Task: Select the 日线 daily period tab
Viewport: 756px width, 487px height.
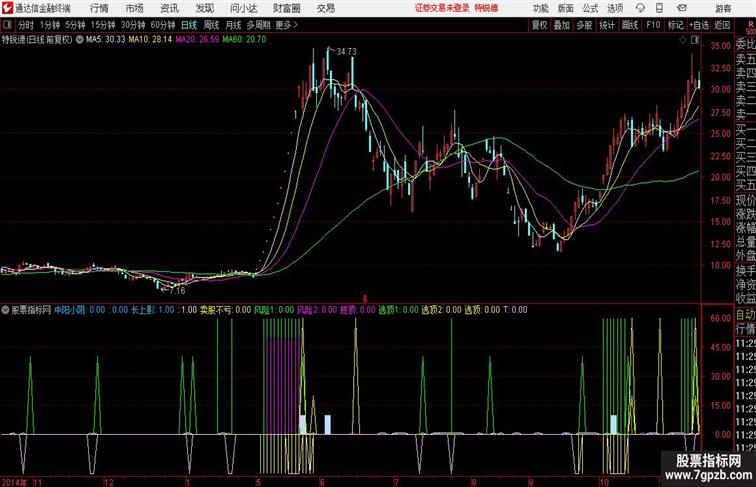Action: tap(189, 25)
